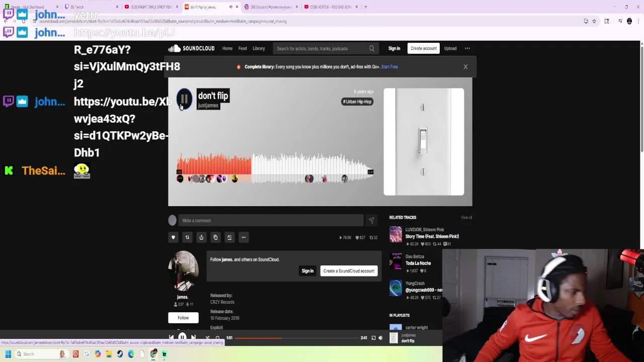Send comment with paper plane icon

click(x=371, y=220)
